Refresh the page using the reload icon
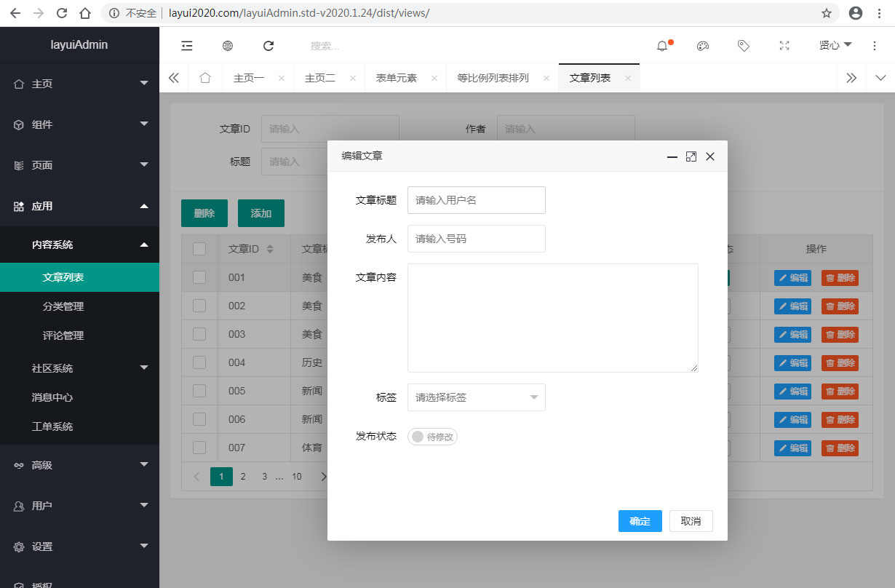The width and height of the screenshot is (895, 588). pos(268,45)
